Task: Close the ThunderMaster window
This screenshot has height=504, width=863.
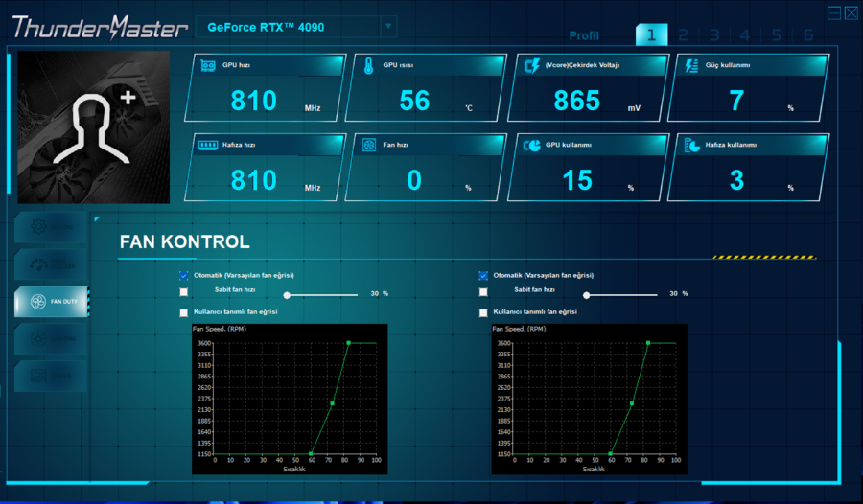Action: [851, 12]
